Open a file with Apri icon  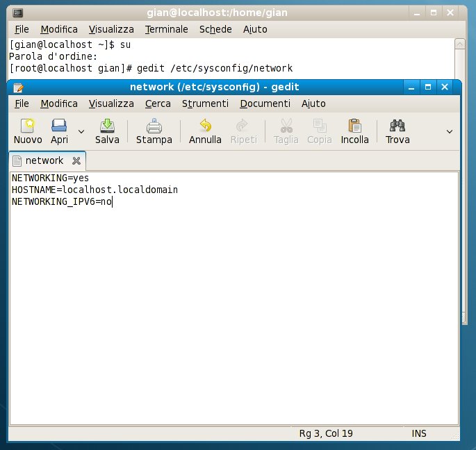59,126
